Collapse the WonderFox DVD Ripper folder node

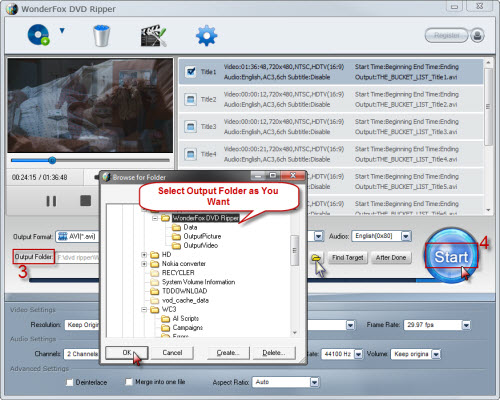[x=155, y=218]
